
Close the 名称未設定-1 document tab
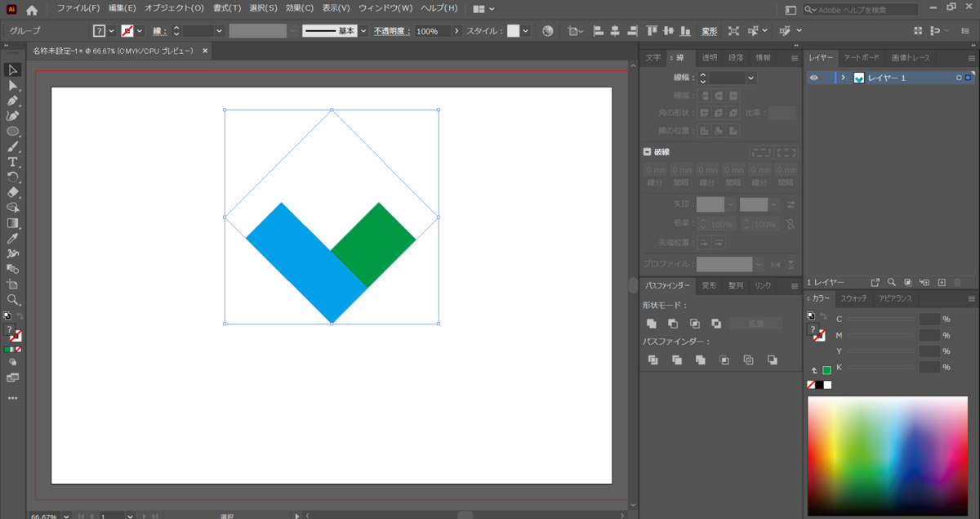pyautogui.click(x=205, y=51)
